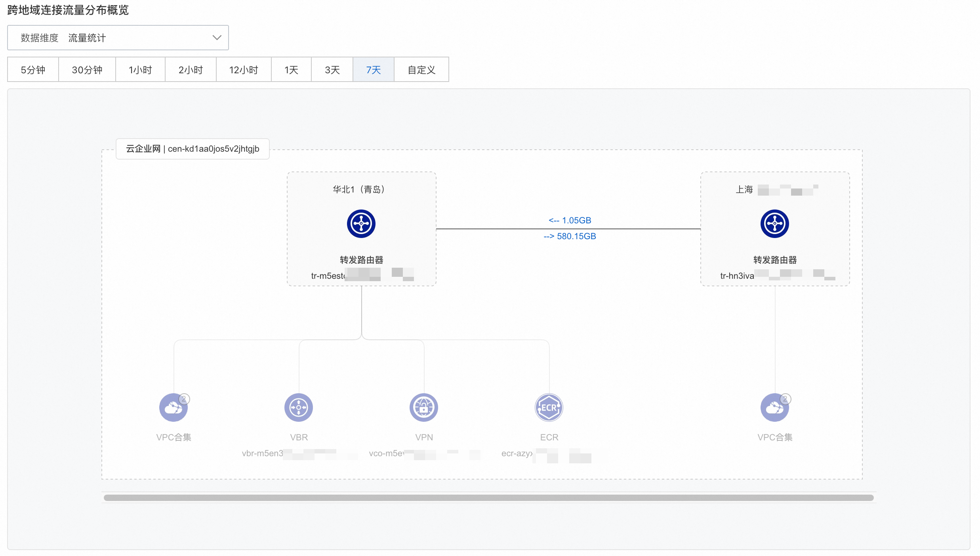
Task: Open the 数据维度 流量统计 dropdown
Action: 118,38
